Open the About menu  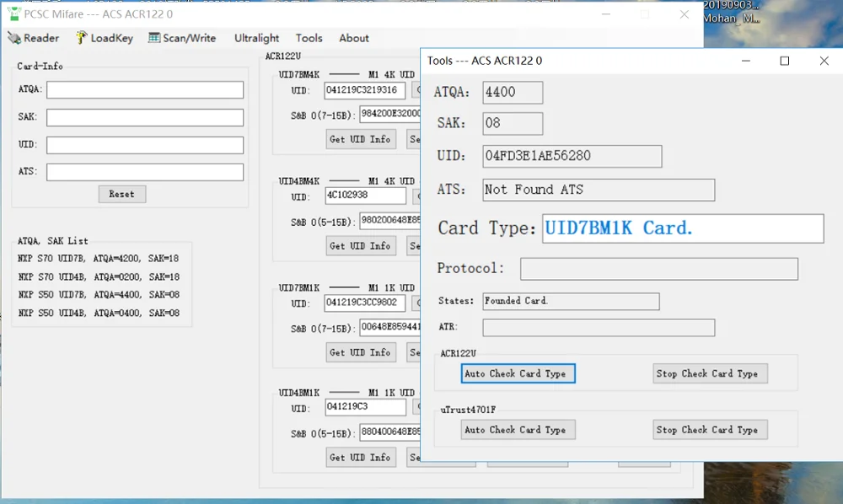[x=354, y=38]
